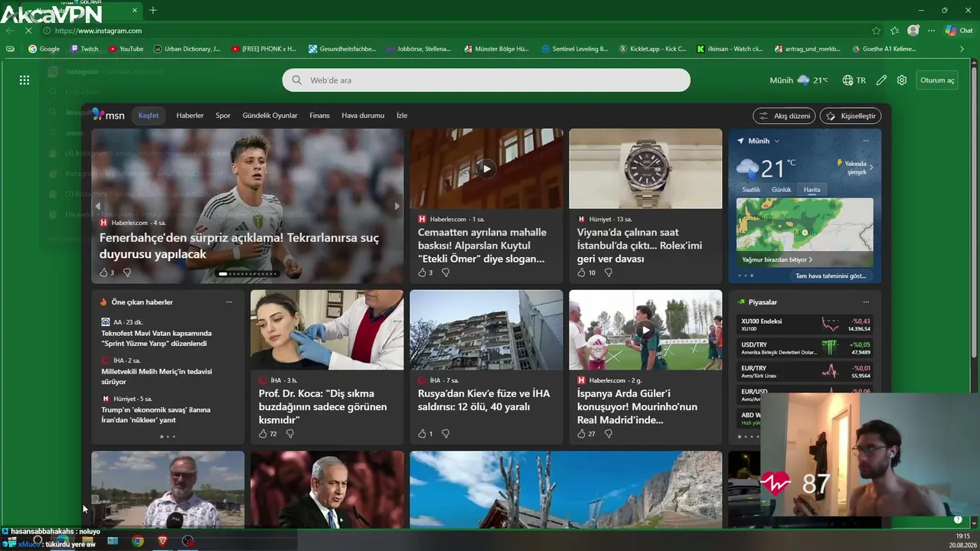The image size is (980, 551).
Task: Dislike the Rolex watch story
Action: pyautogui.click(x=608, y=272)
